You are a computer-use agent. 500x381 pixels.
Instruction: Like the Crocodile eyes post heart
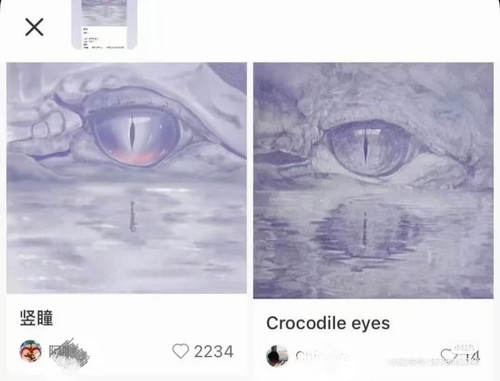[447, 354]
